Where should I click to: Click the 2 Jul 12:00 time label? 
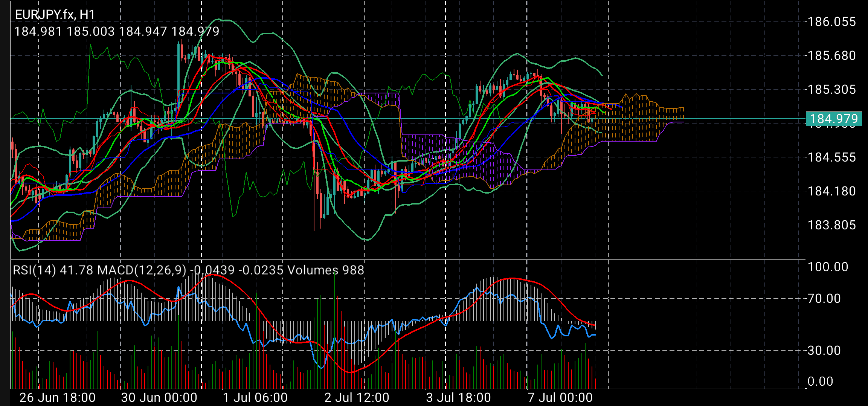(357, 397)
